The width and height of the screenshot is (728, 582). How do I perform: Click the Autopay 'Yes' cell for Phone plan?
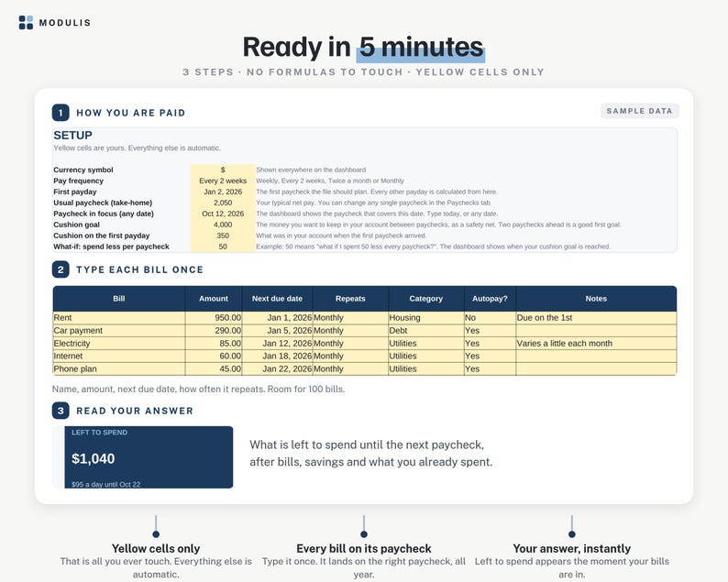pyautogui.click(x=490, y=369)
